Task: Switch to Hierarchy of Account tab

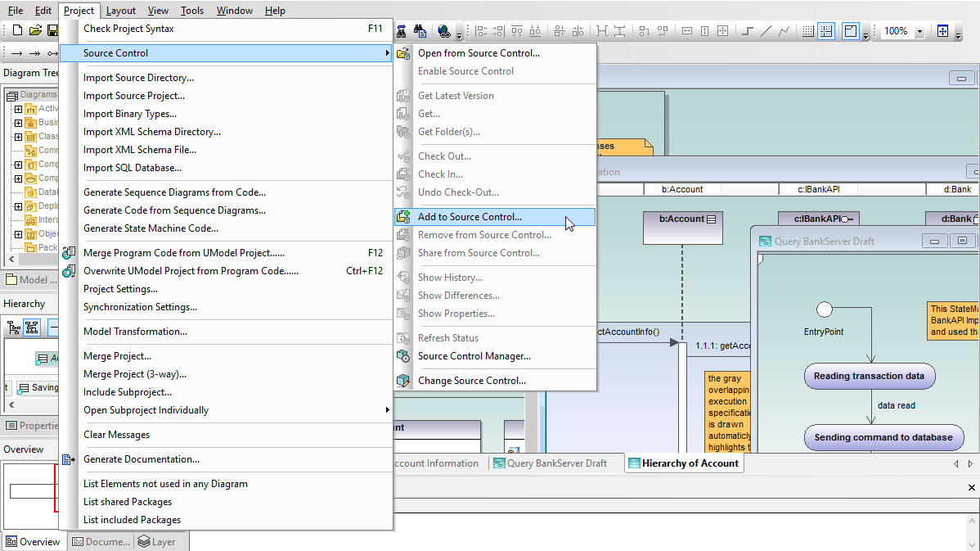Action: click(x=684, y=463)
